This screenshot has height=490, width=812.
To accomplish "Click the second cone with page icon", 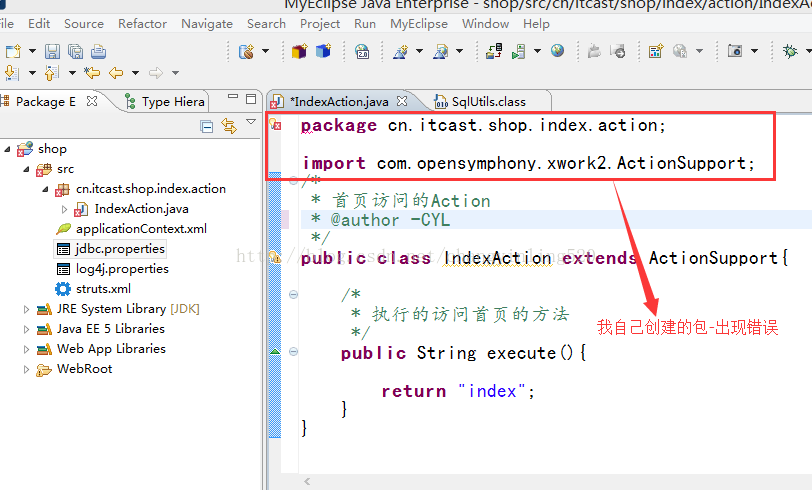I will (441, 51).
